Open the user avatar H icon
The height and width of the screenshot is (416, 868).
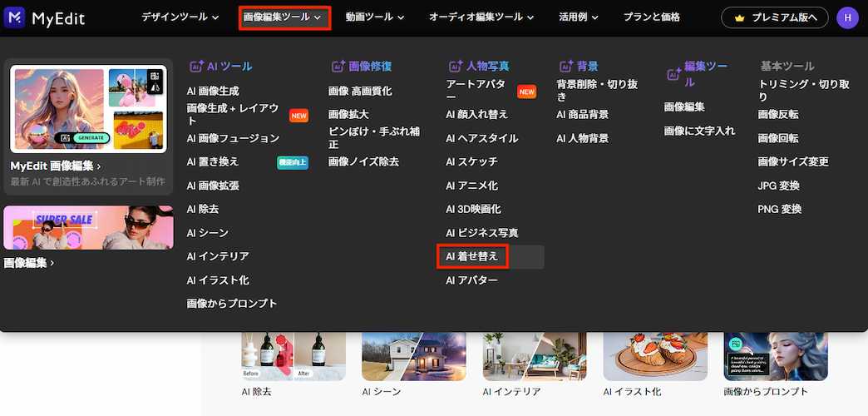click(x=847, y=17)
